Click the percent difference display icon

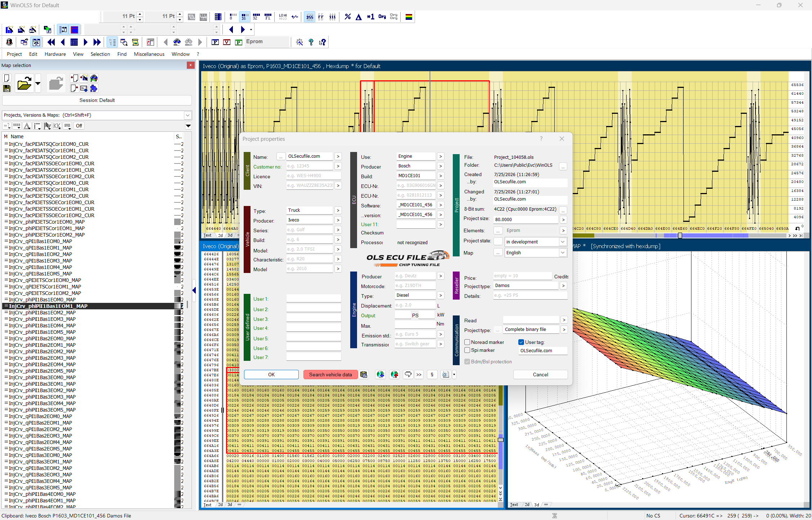(347, 17)
